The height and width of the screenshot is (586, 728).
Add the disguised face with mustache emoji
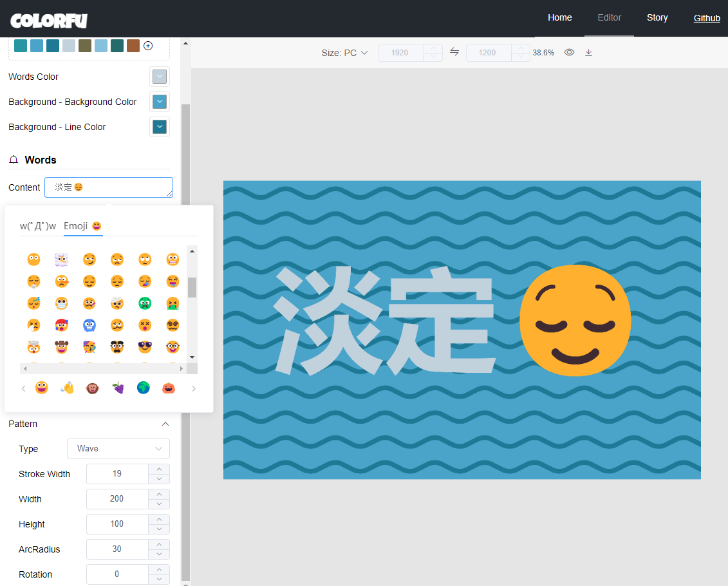(117, 347)
